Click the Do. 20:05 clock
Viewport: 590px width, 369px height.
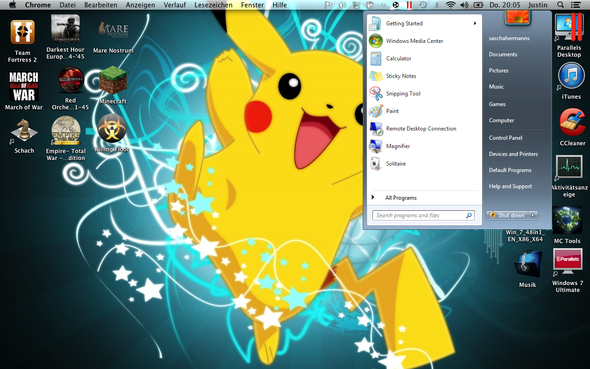pos(505,5)
